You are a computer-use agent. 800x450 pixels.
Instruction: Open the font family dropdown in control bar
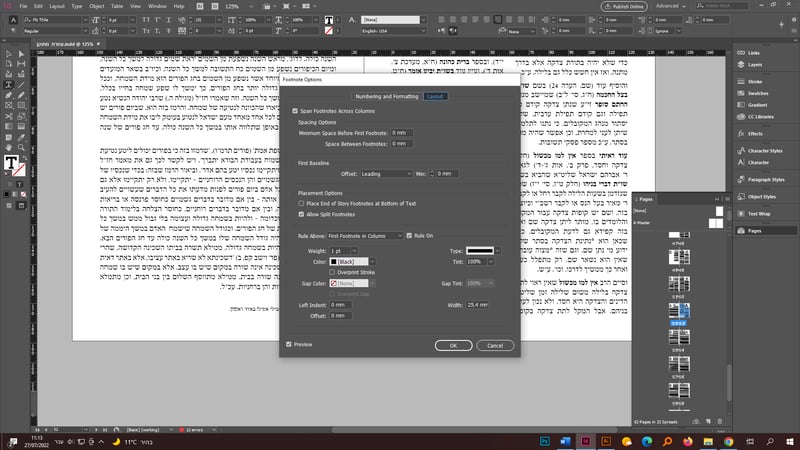click(85, 20)
